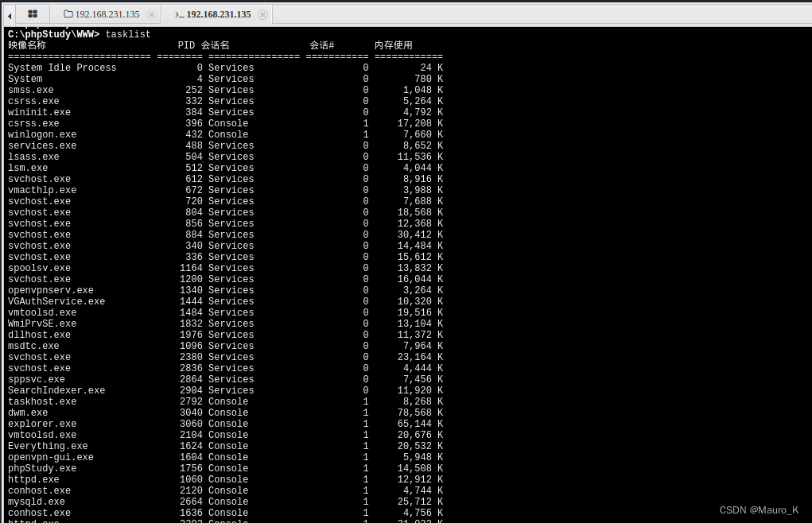Click memory value 65,144 K

420,424
